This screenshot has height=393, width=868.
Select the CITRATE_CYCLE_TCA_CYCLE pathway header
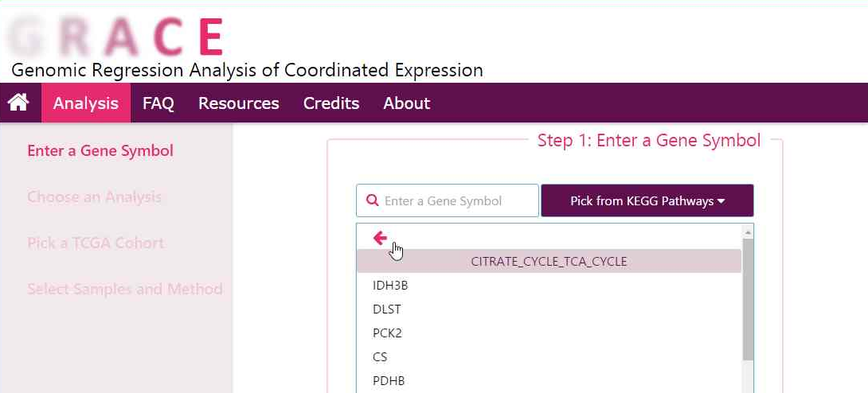pyautogui.click(x=549, y=261)
